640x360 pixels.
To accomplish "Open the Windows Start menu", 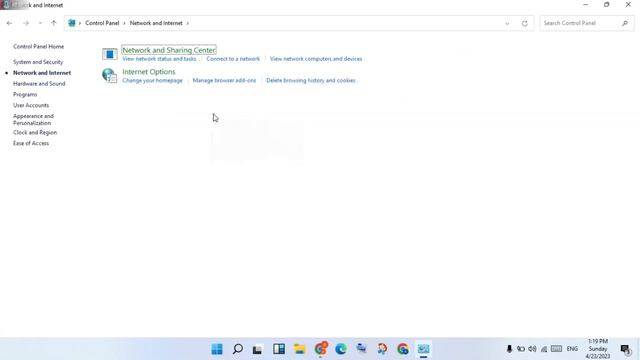I will (217, 349).
